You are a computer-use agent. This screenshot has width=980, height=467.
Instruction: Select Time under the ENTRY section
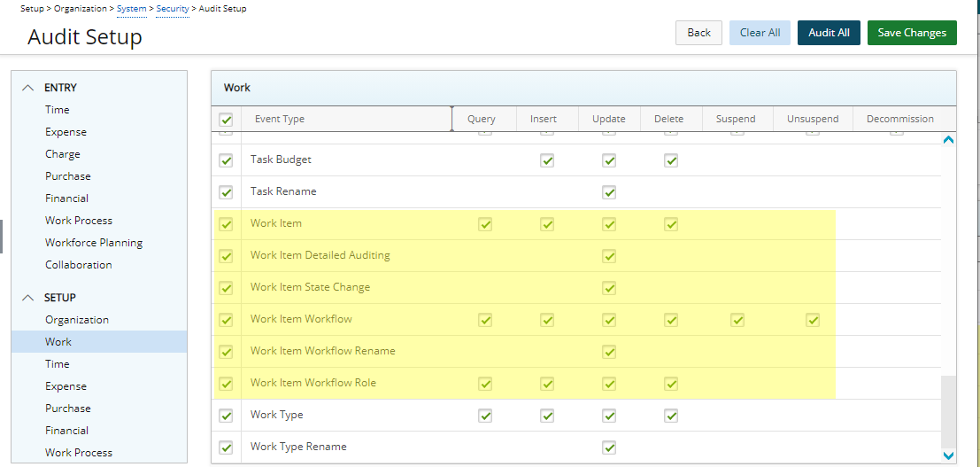(x=58, y=110)
